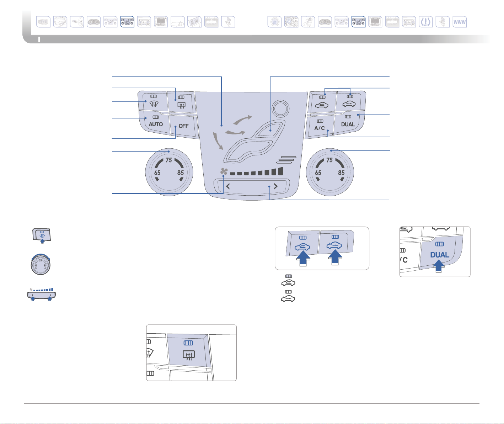
Task: Open the USB/AUX port thumbnail
Action: pyautogui.click(x=194, y=22)
